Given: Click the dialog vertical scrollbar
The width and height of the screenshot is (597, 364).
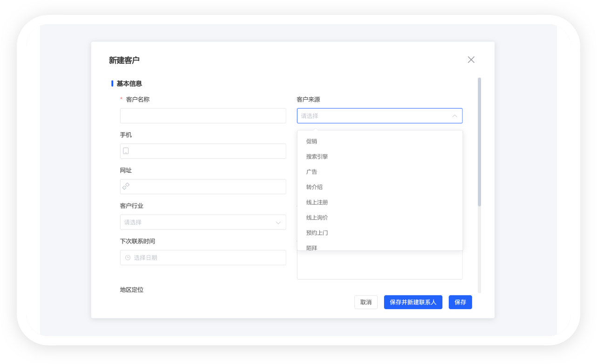Looking at the screenshot, I should click(x=479, y=142).
